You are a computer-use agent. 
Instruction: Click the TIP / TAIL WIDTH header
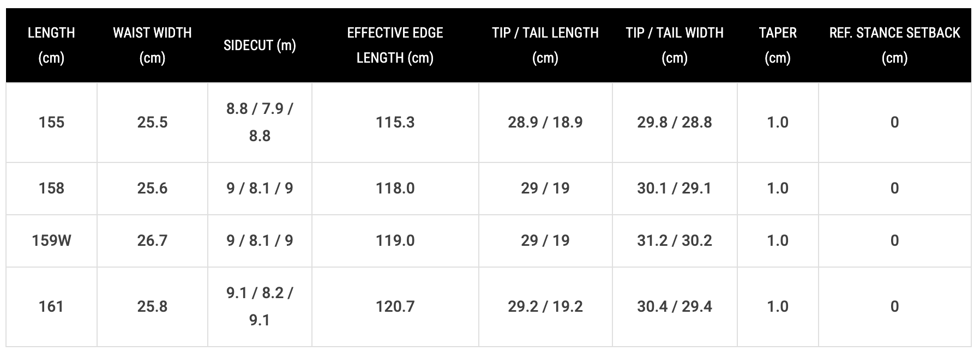[x=675, y=45]
